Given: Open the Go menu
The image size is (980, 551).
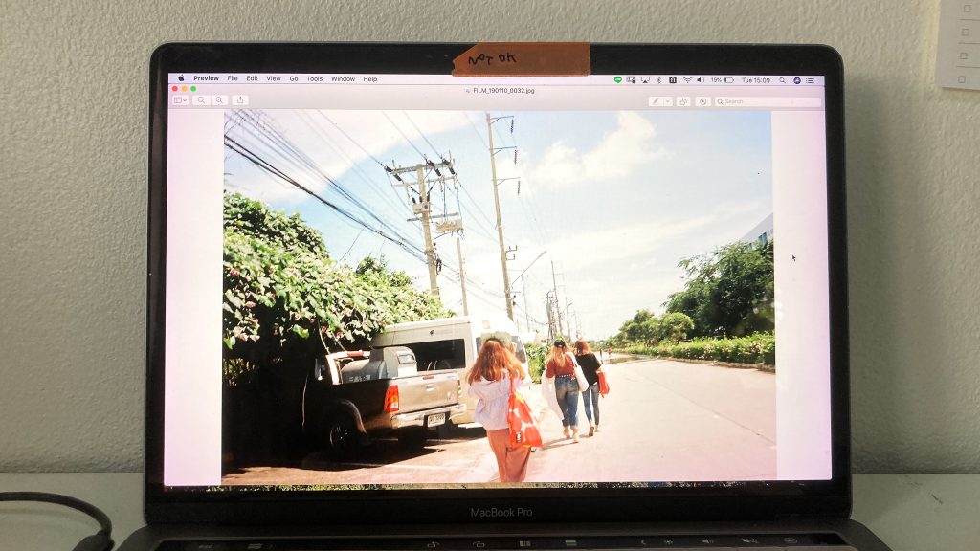Looking at the screenshot, I should pyautogui.click(x=294, y=78).
